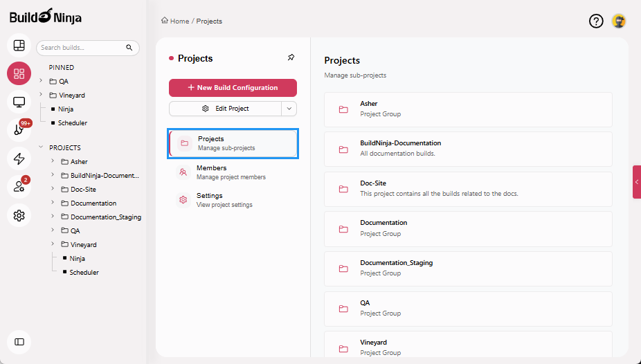Screen dimensions: 641x364
Task: Select Scheduler under PROJECTS tree
Action: pyautogui.click(x=84, y=273)
